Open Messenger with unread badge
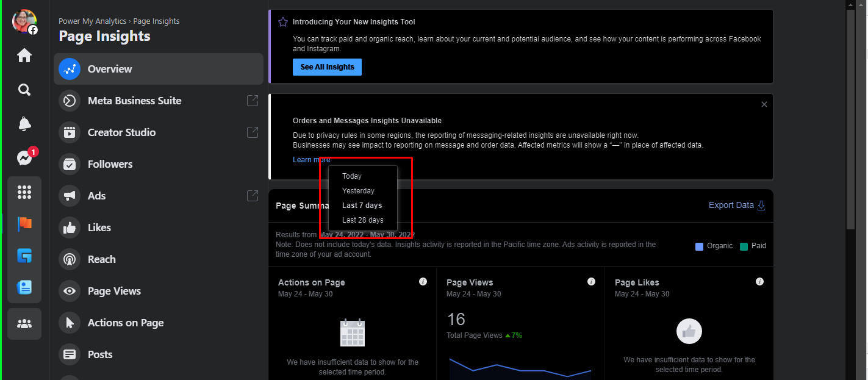Viewport: 868px width, 380px height. coord(24,158)
